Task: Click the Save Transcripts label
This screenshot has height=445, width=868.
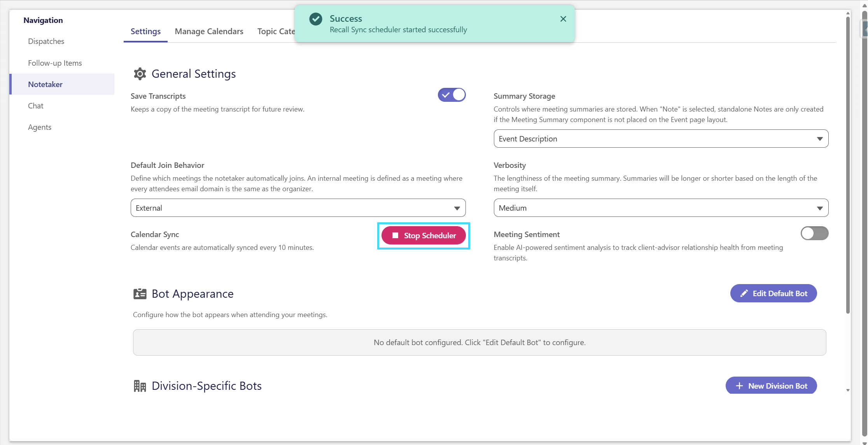Action: click(158, 96)
